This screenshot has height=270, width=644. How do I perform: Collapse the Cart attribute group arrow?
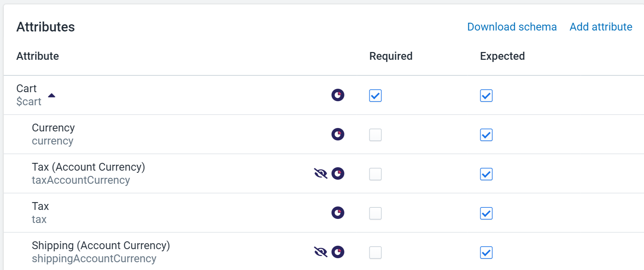52,95
